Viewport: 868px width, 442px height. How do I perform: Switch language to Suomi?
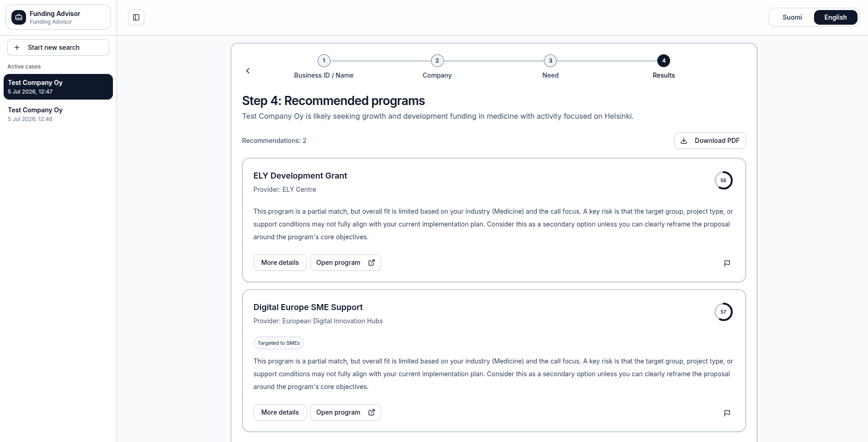pyautogui.click(x=792, y=17)
